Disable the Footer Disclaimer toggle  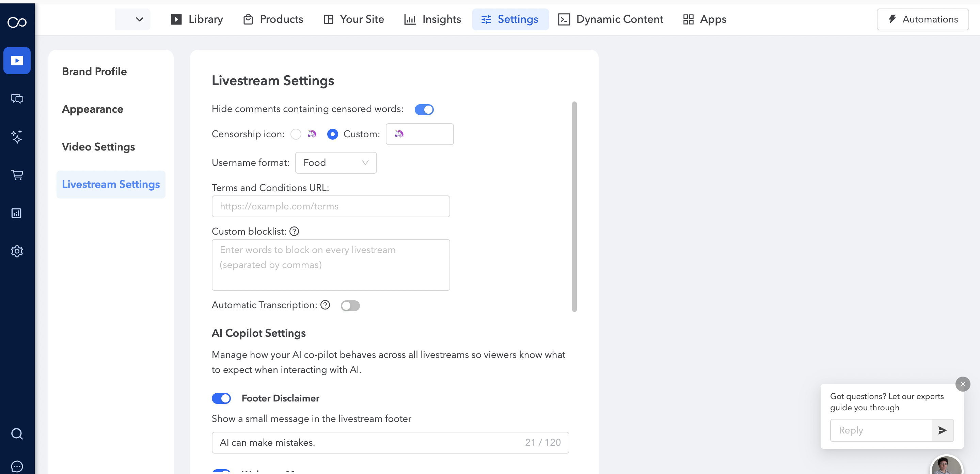pyautogui.click(x=221, y=398)
